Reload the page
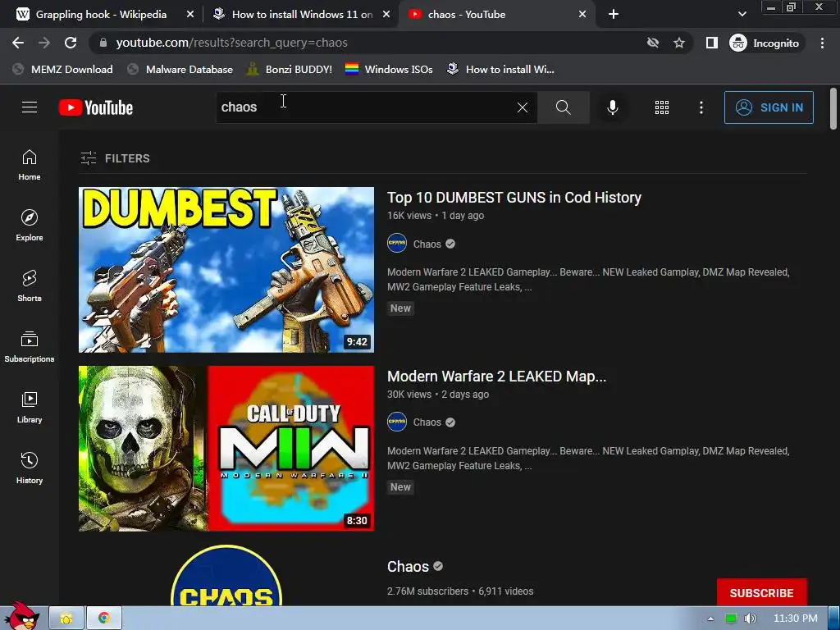 [x=71, y=43]
